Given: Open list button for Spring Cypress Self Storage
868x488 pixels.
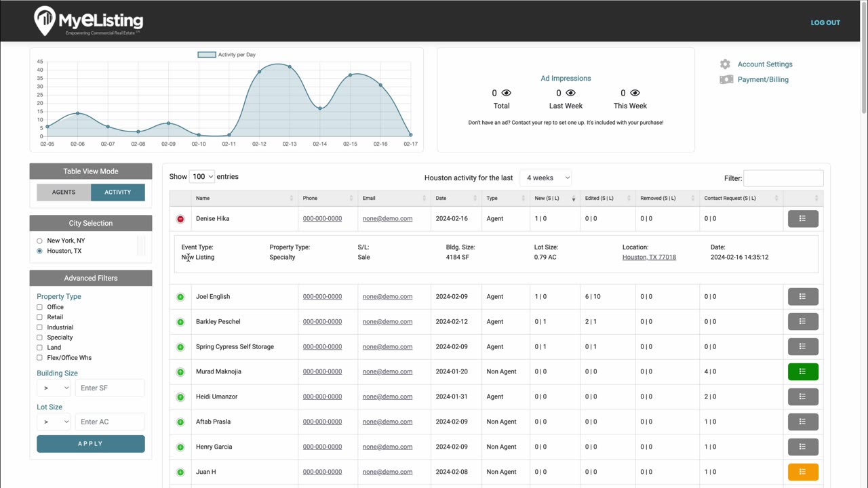Looking at the screenshot, I should click(x=803, y=346).
